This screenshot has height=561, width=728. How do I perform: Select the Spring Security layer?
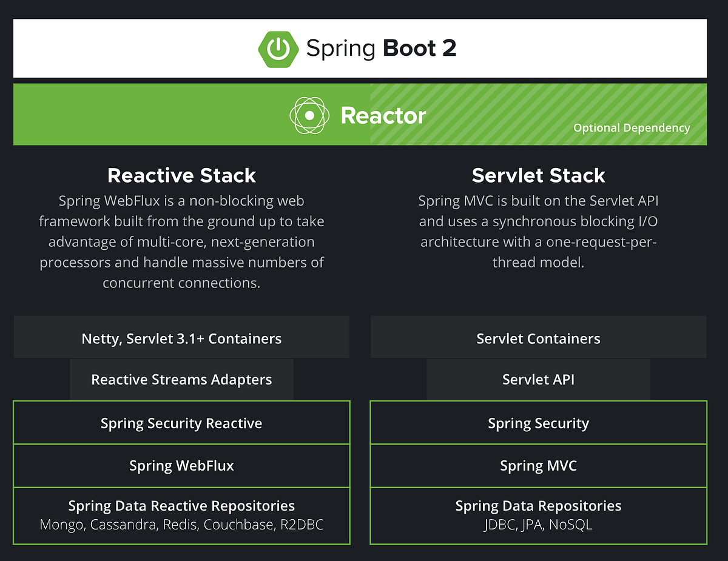pyautogui.click(x=538, y=423)
